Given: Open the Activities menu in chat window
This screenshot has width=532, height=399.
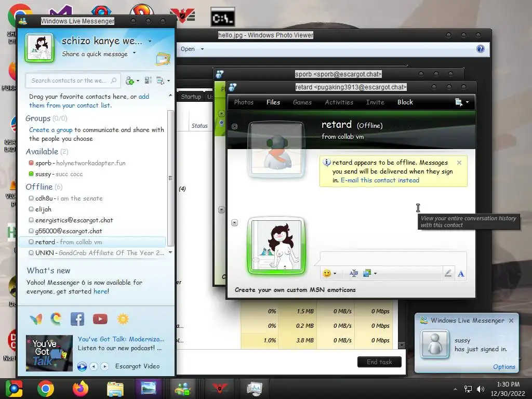Looking at the screenshot, I should tap(339, 102).
